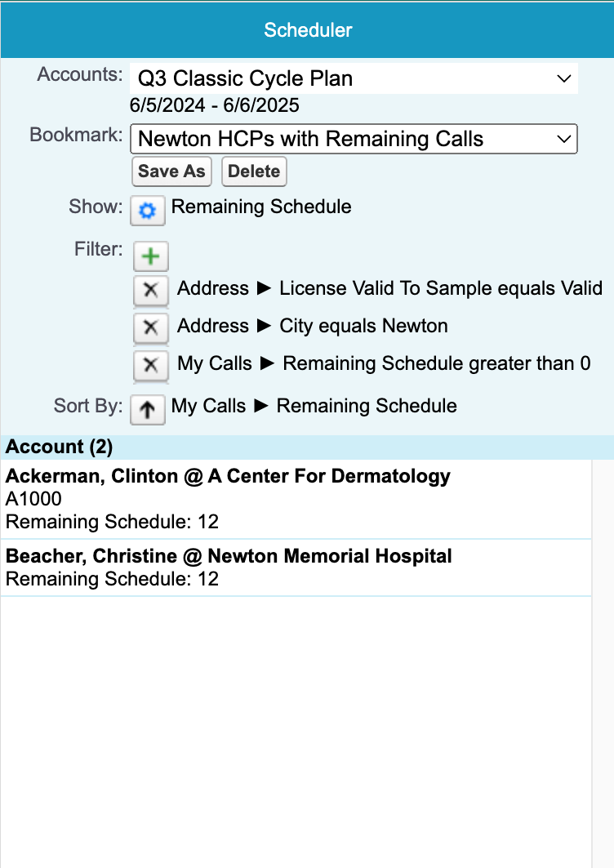Remove the City equals Newton filter
The height and width of the screenshot is (868, 614).
click(150, 327)
